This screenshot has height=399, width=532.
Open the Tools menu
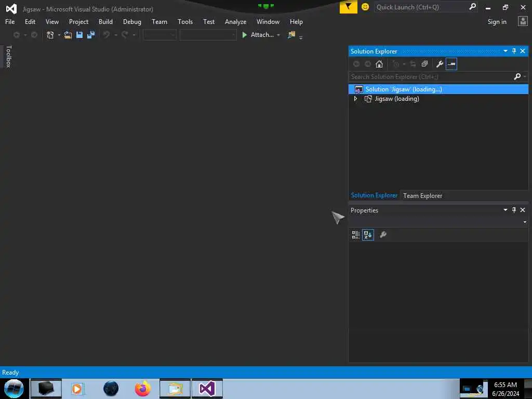(x=185, y=22)
